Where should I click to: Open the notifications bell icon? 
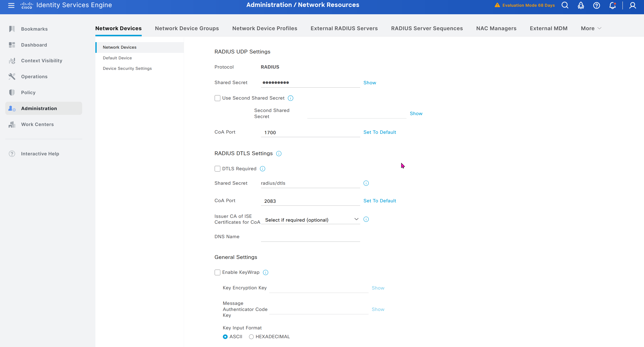tap(612, 5)
